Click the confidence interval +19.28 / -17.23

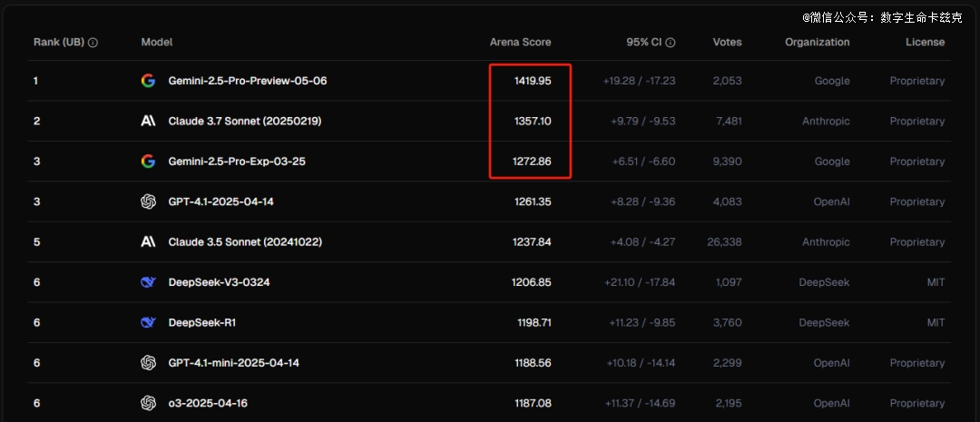pyautogui.click(x=639, y=81)
